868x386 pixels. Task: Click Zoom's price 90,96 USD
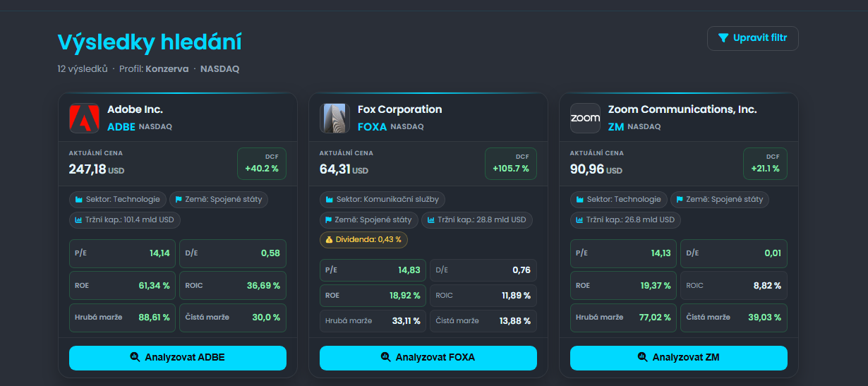[x=596, y=169]
